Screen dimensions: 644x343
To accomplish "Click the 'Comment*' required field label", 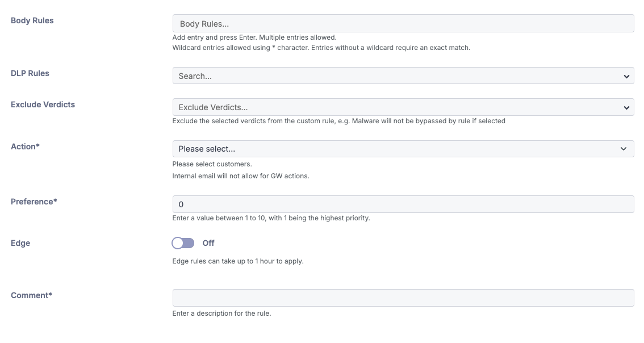I will point(32,295).
